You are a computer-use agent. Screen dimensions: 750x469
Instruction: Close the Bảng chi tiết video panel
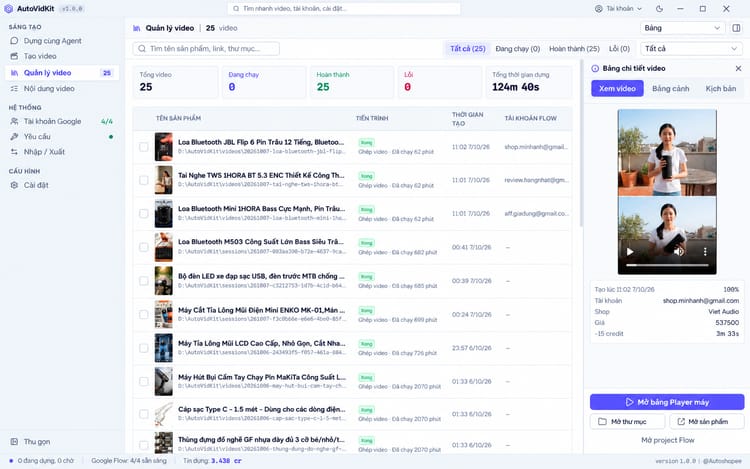739,68
